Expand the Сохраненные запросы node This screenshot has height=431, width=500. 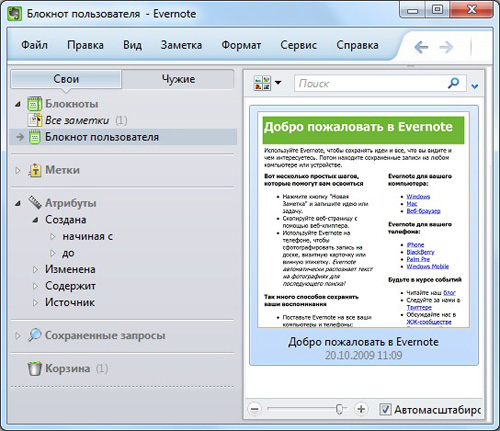pos(18,335)
